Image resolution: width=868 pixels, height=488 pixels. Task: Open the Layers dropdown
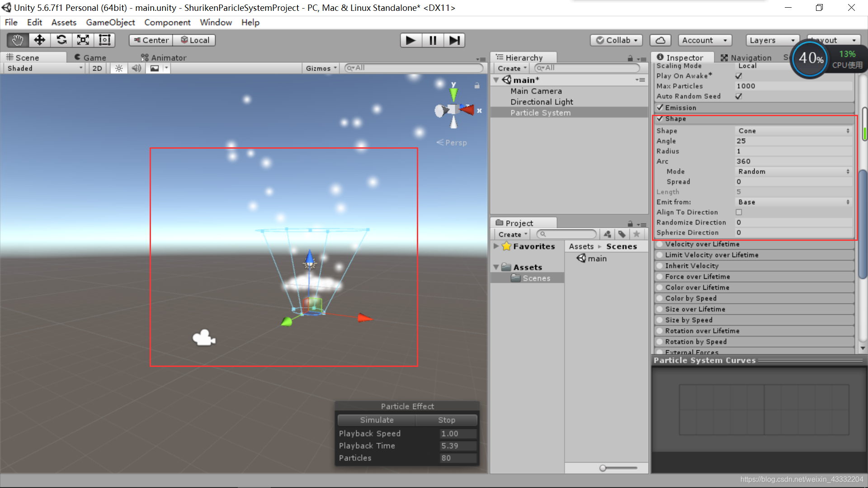772,40
